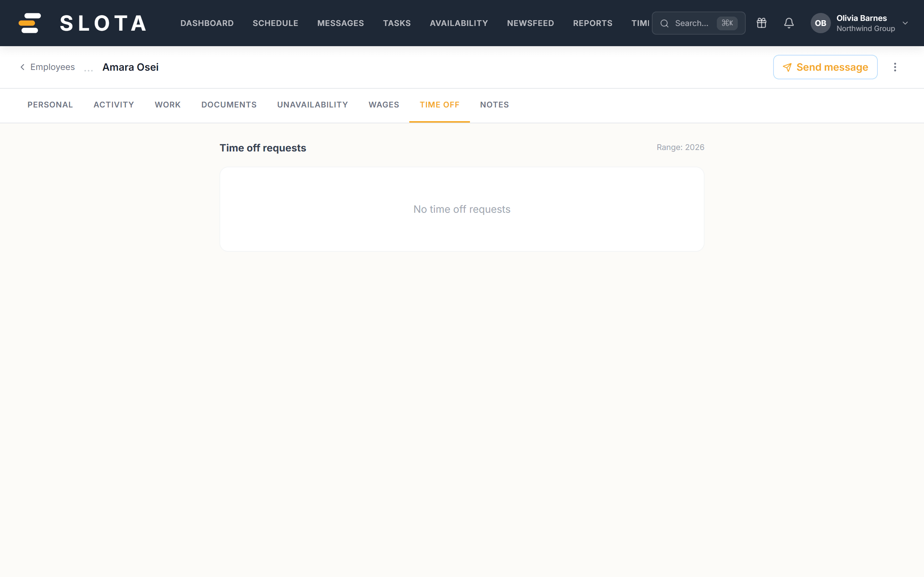Click the back chevron beside Employees
924x577 pixels.
[x=22, y=67]
